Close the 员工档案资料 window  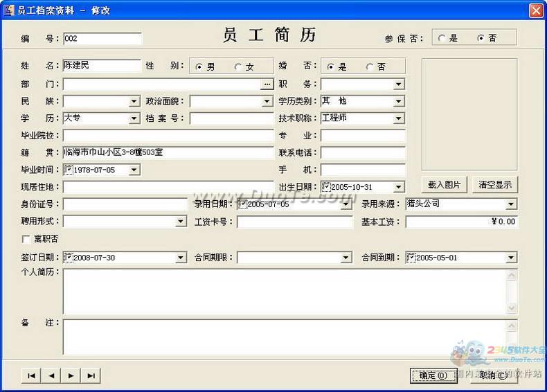[536, 10]
